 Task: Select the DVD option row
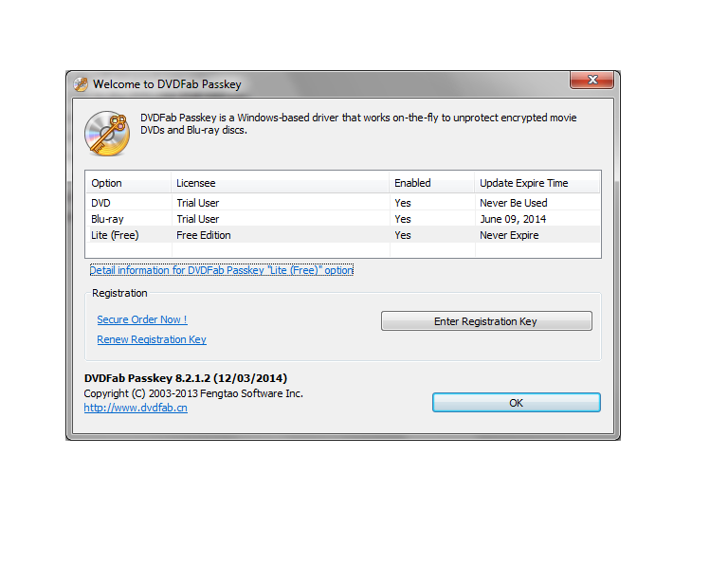343,203
